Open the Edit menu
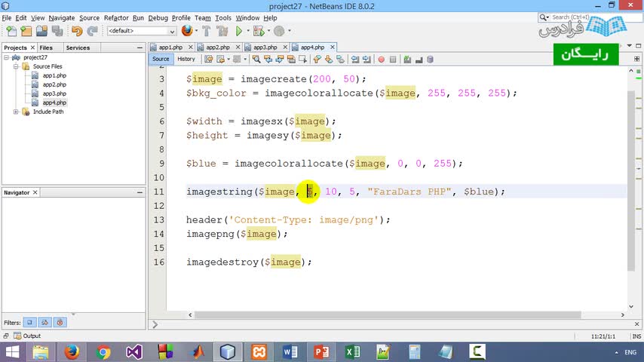 pyautogui.click(x=21, y=17)
